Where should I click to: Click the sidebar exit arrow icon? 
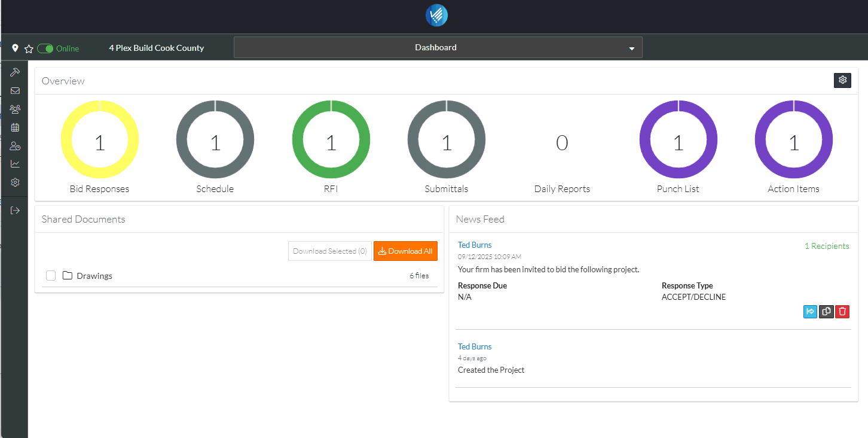[15, 210]
